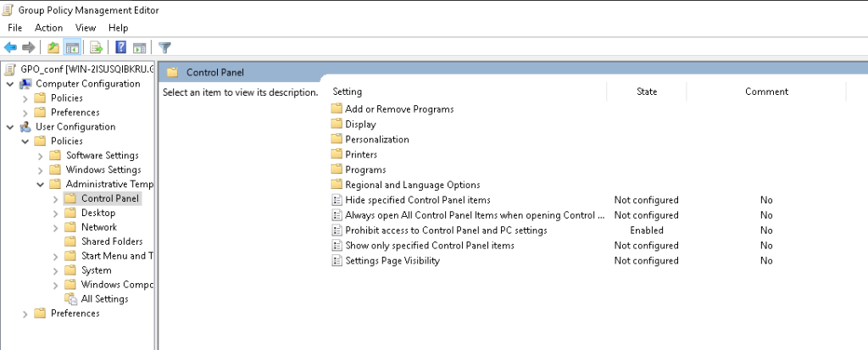
Task: Collapse the Computer Configuration node
Action: (10, 84)
